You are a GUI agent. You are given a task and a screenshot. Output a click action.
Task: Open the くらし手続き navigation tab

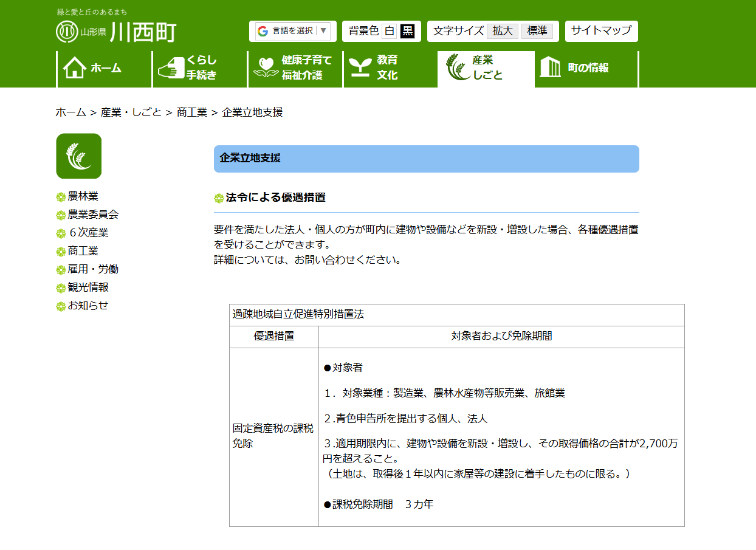click(200, 69)
